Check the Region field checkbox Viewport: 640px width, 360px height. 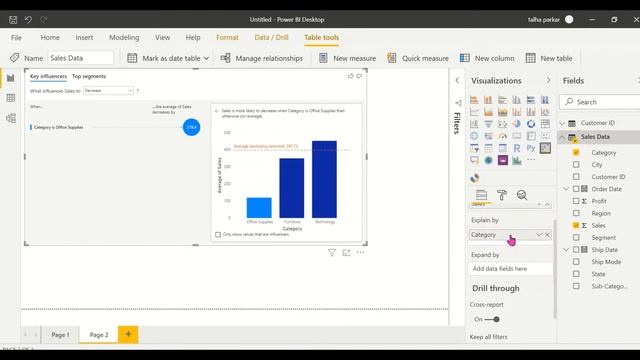click(576, 213)
